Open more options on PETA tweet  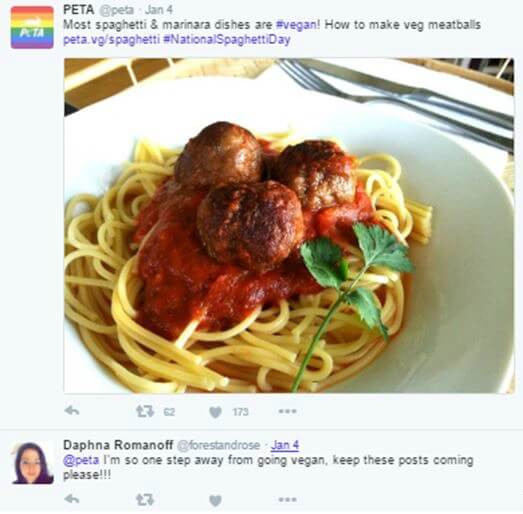pos(288,411)
